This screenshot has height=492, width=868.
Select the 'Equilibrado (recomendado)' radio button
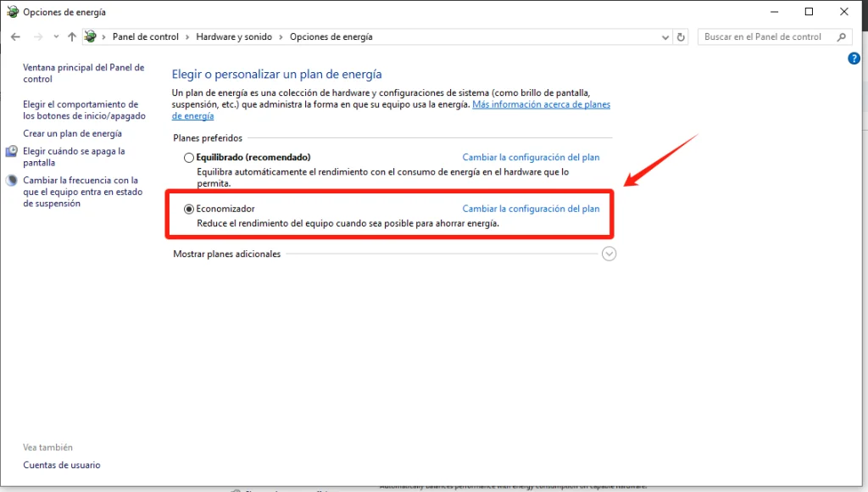pos(189,157)
